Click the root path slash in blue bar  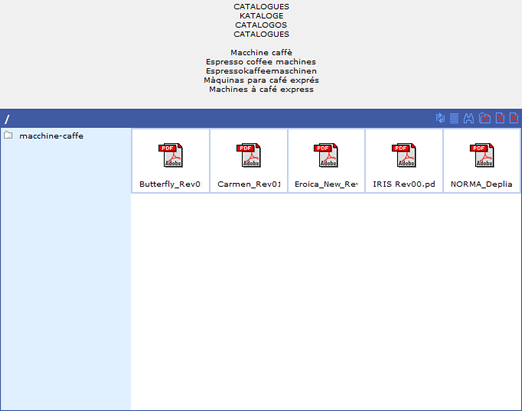click(x=7, y=119)
